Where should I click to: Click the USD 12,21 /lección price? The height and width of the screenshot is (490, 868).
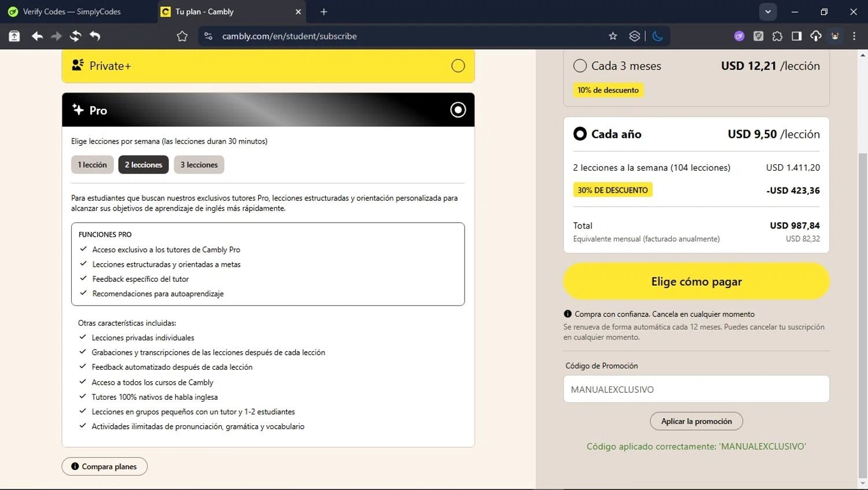click(770, 66)
